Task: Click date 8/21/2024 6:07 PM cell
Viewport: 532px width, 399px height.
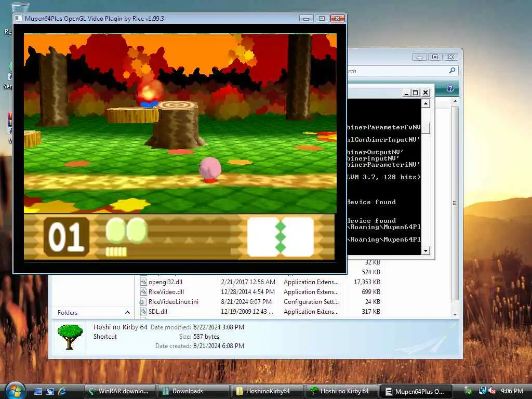Action: click(x=246, y=302)
